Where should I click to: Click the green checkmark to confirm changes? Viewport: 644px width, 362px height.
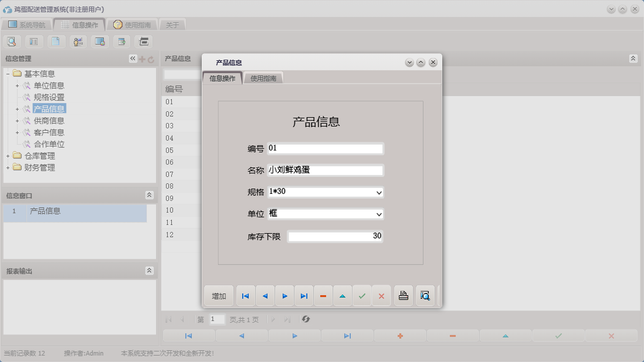pyautogui.click(x=362, y=296)
